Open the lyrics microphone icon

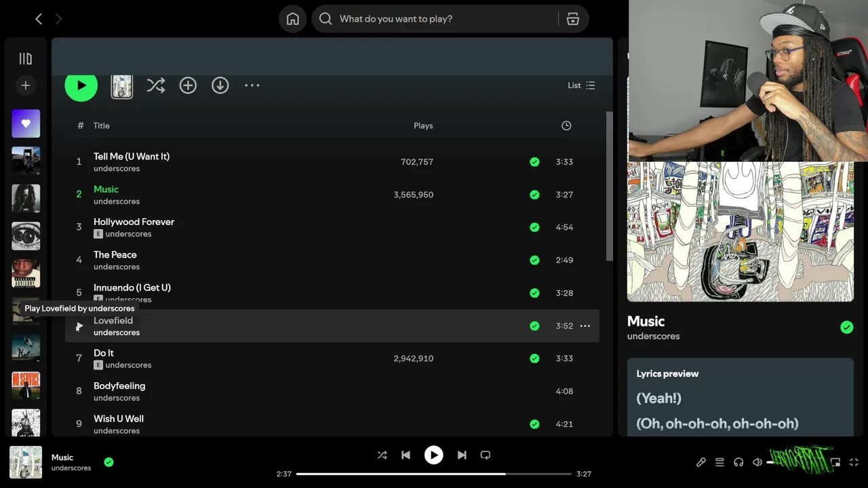(x=701, y=462)
